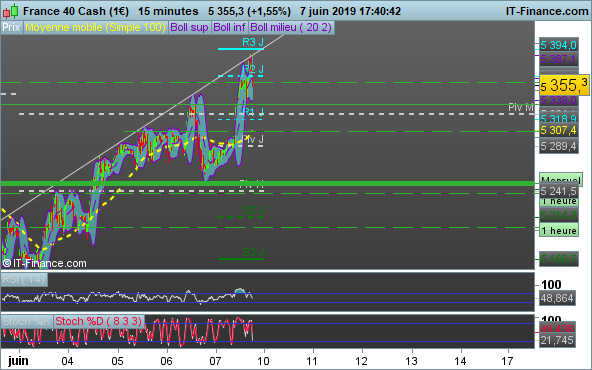Image resolution: width=592 pixels, height=370 pixels.
Task: Click the candlestick chart icon beside France 40 Cash
Action: [11, 11]
